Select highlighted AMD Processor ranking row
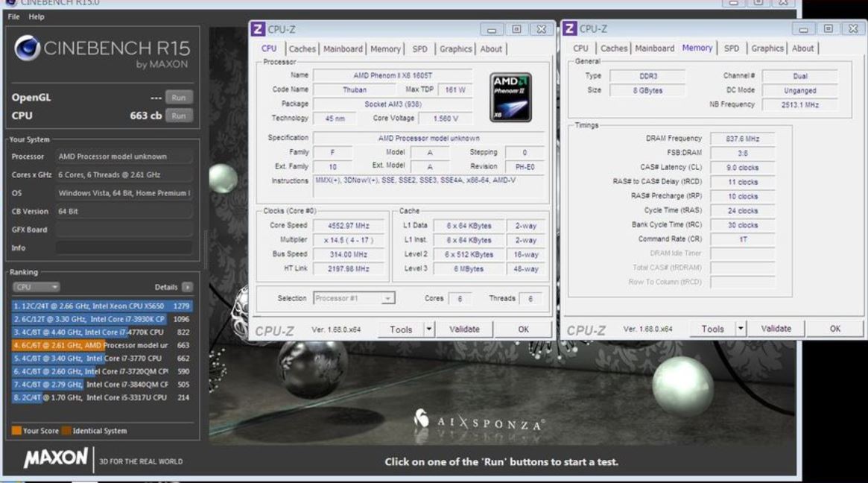This screenshot has height=483, width=868. click(102, 345)
